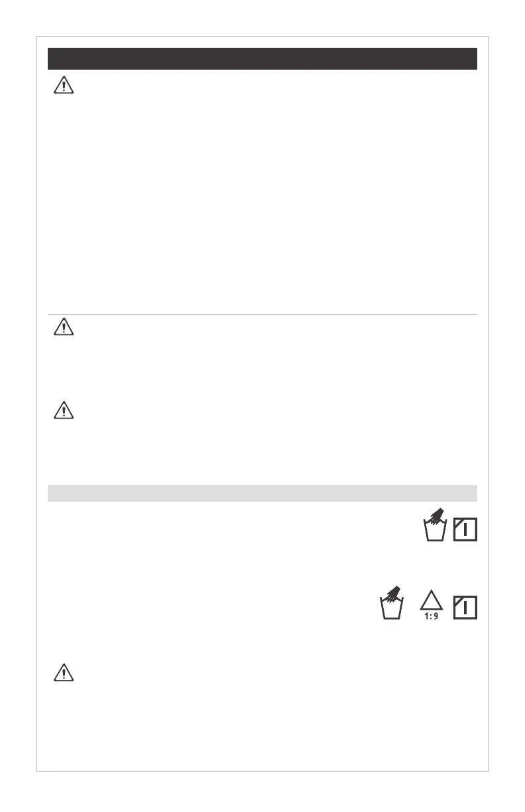Image resolution: width=525 pixels, height=812 pixels.
Task: Click the warning triangle directly under the dark header
Action: 63,87
